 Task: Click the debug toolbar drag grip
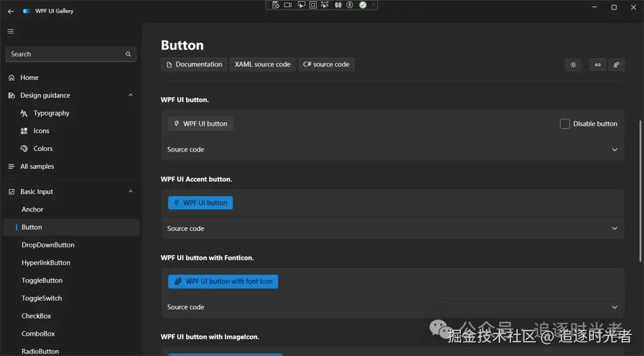[268, 5]
